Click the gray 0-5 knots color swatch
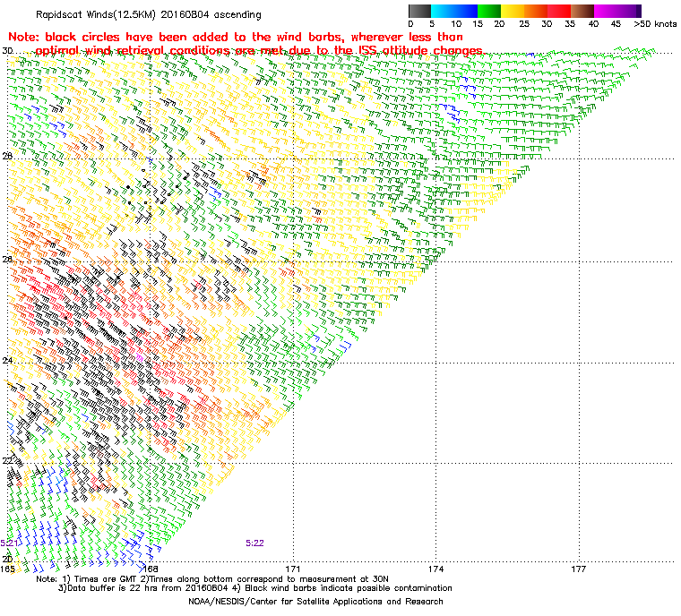 (419, 11)
